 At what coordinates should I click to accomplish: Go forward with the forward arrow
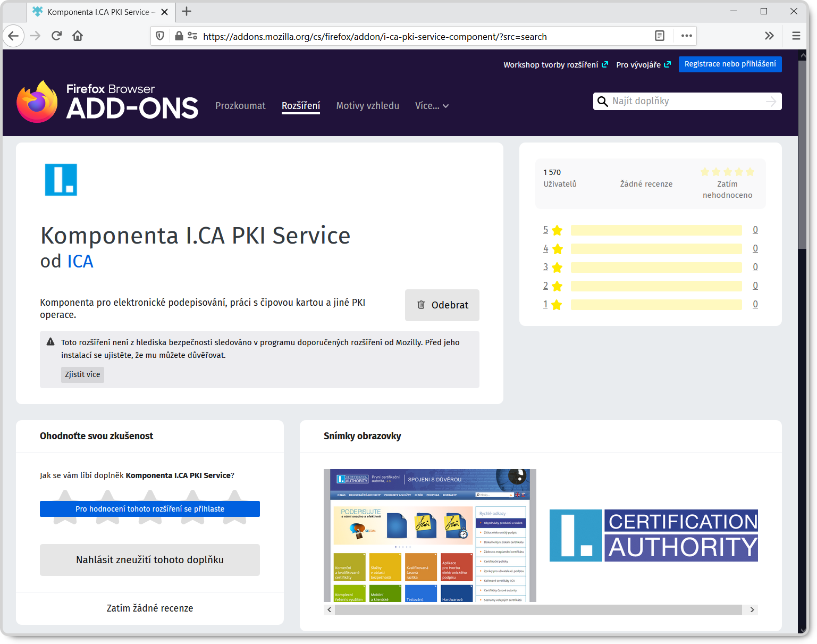35,36
